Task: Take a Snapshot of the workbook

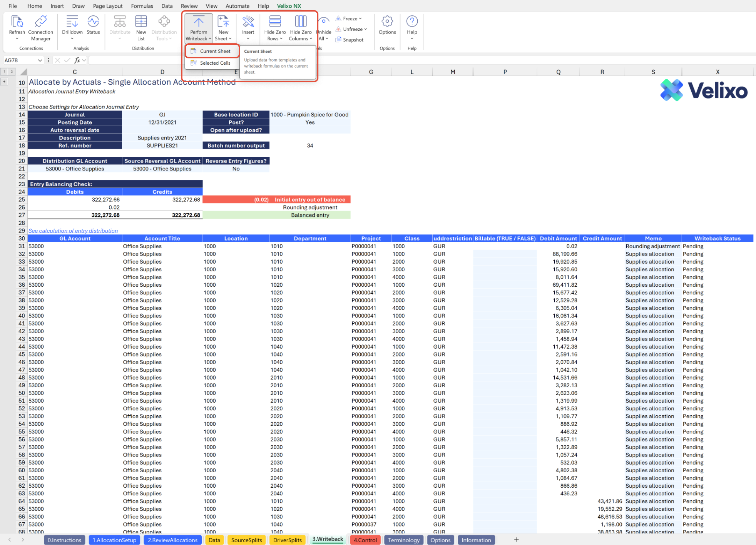Action: pos(350,40)
